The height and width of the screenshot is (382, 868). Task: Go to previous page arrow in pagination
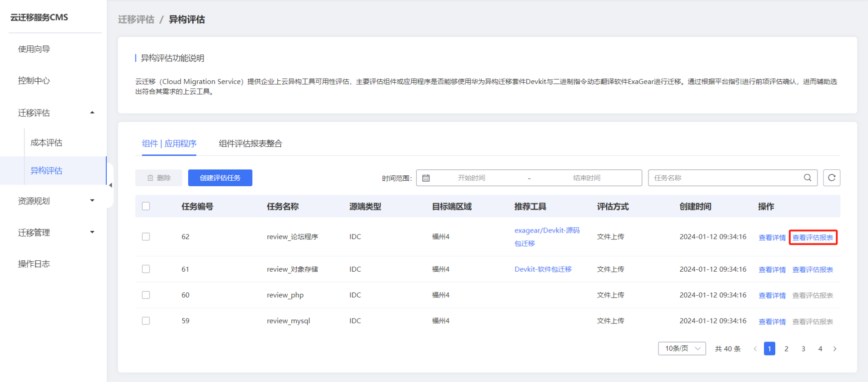point(755,349)
